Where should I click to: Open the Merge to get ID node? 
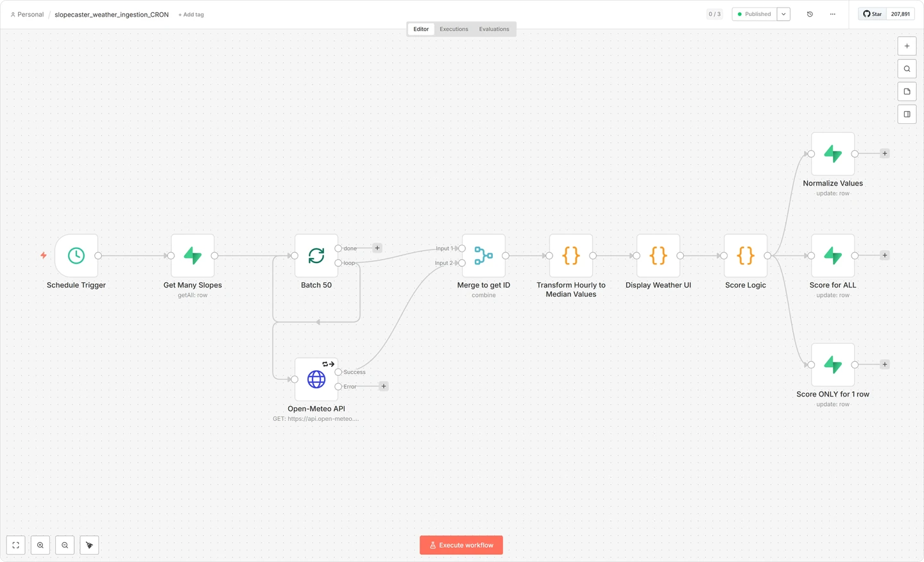pyautogui.click(x=484, y=255)
